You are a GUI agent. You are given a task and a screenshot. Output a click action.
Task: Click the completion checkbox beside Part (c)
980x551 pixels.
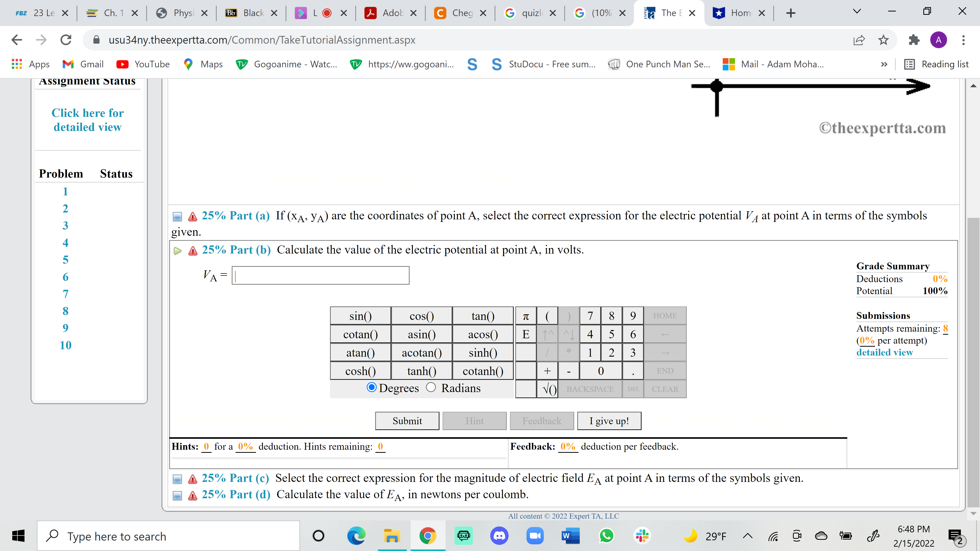(x=177, y=479)
